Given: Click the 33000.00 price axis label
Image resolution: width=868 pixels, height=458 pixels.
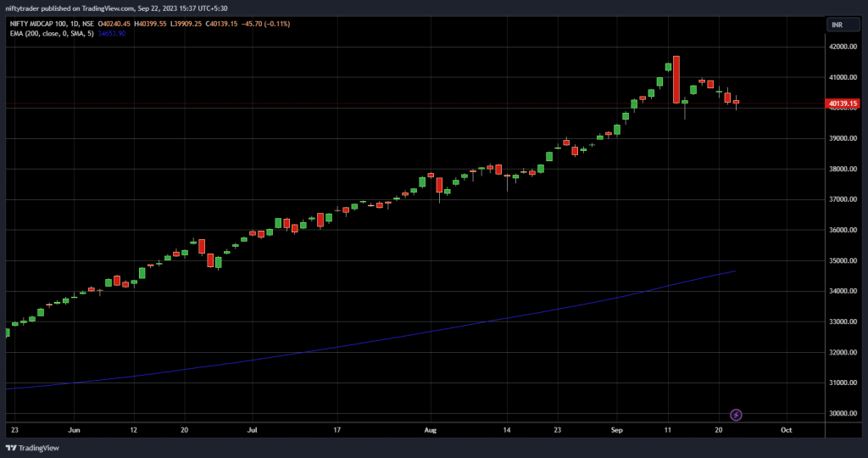Looking at the screenshot, I should (843, 321).
